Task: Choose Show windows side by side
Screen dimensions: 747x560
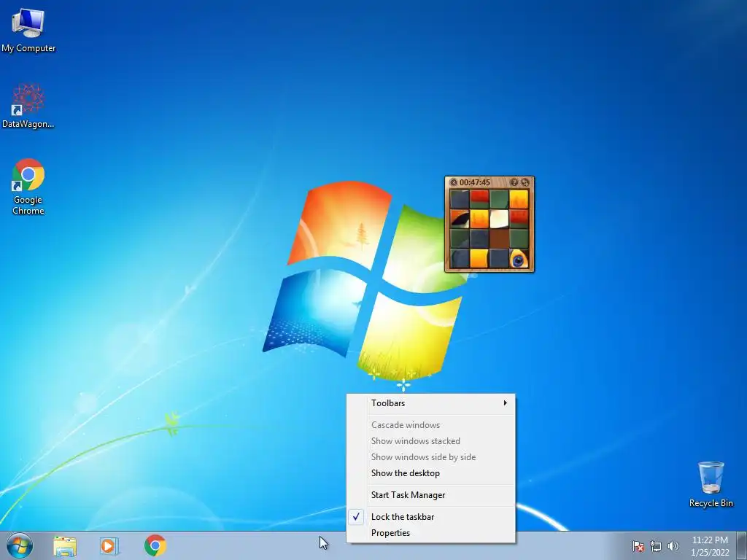Action: pos(430,457)
